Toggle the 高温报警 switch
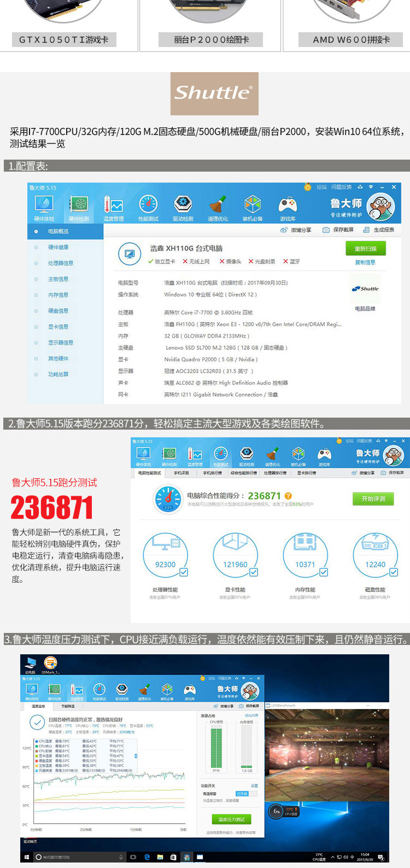410x868 pixels. pos(245,794)
